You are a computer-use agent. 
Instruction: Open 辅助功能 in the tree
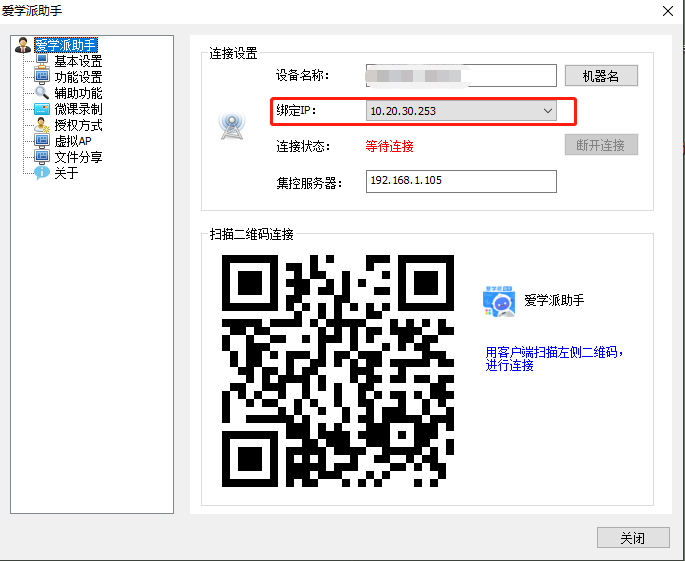pyautogui.click(x=78, y=93)
